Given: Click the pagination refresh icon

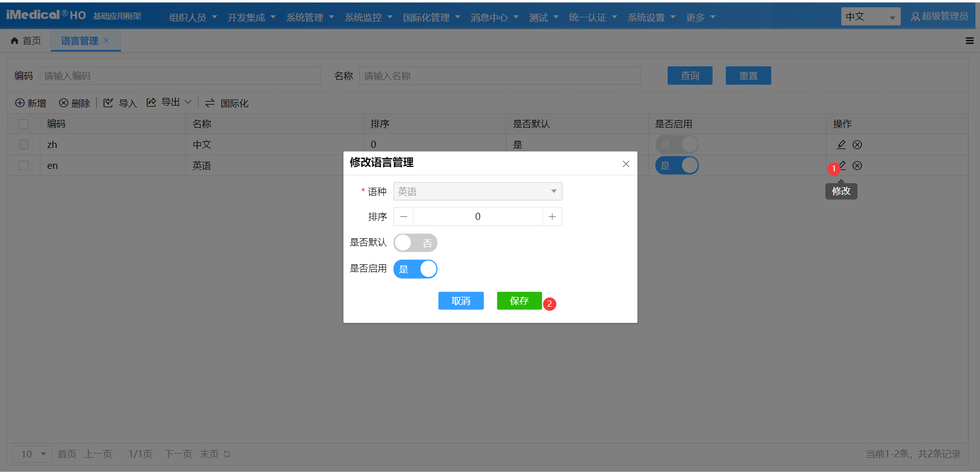Looking at the screenshot, I should pos(227,454).
